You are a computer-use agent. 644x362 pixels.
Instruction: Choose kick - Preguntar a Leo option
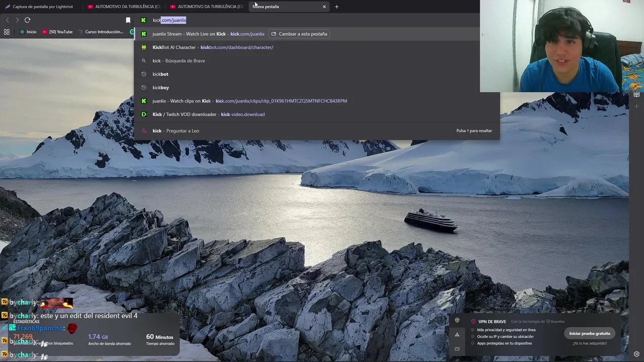click(x=317, y=131)
